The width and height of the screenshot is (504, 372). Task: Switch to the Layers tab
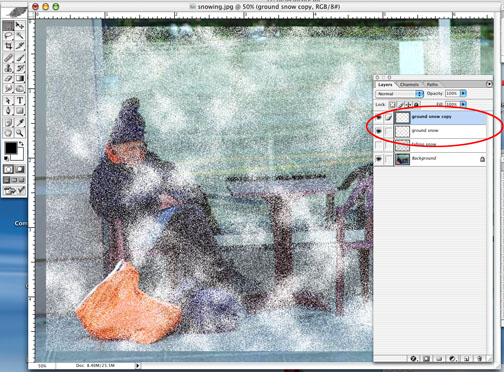385,85
